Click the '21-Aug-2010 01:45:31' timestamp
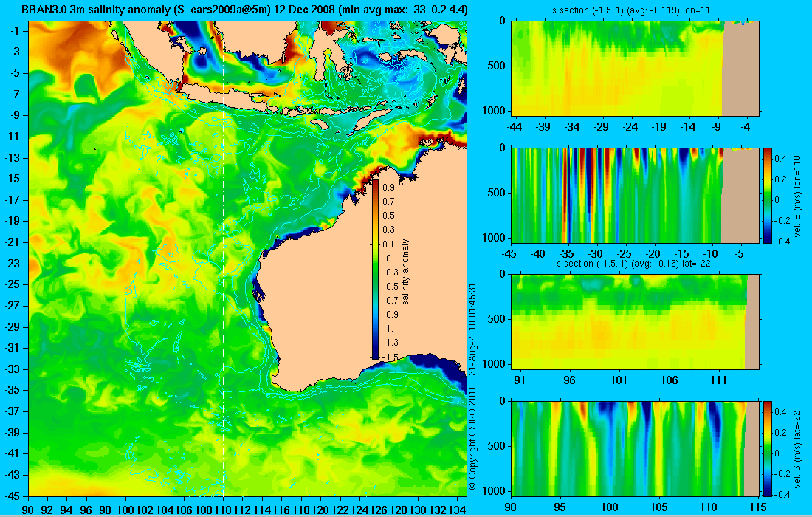 click(472, 329)
